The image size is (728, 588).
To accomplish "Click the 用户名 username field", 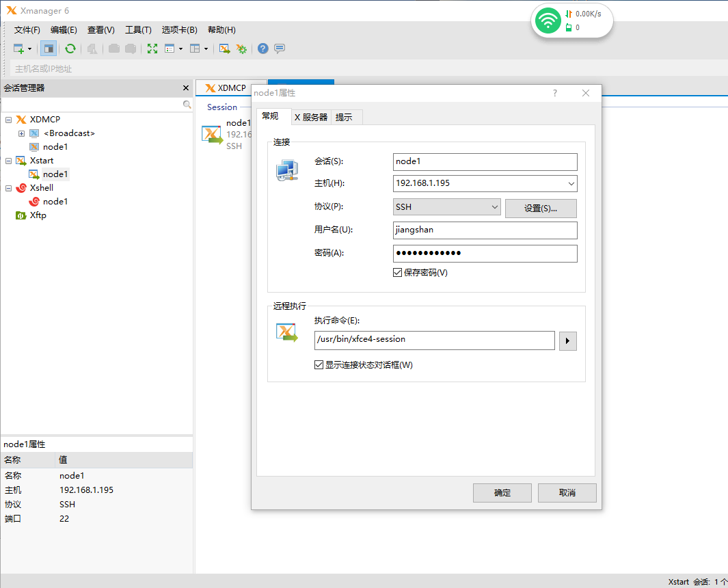I will pyautogui.click(x=485, y=230).
